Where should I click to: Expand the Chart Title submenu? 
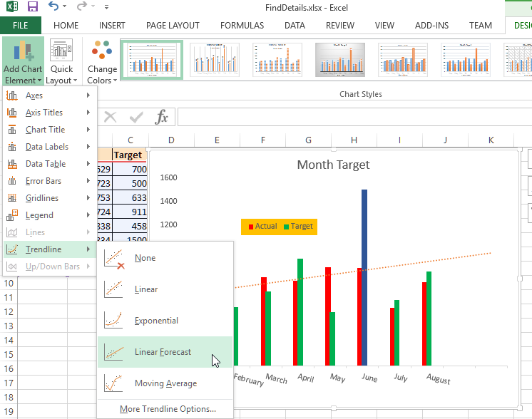pyautogui.click(x=49, y=130)
